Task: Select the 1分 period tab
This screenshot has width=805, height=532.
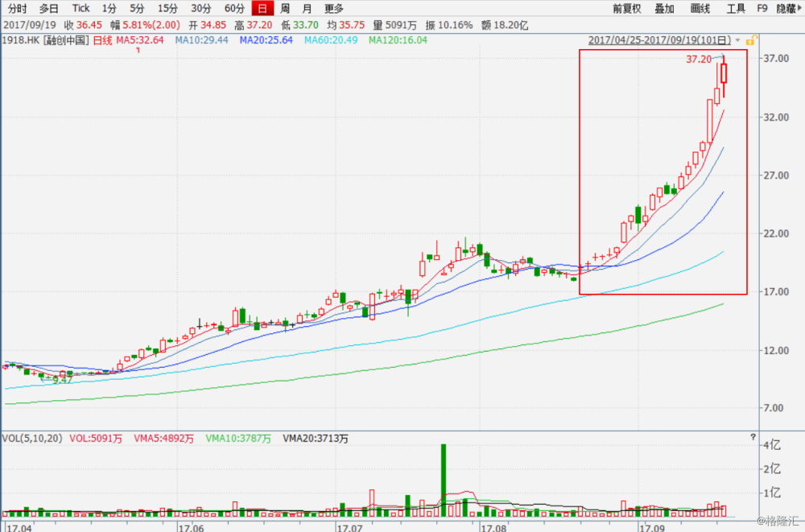Action: click(109, 8)
